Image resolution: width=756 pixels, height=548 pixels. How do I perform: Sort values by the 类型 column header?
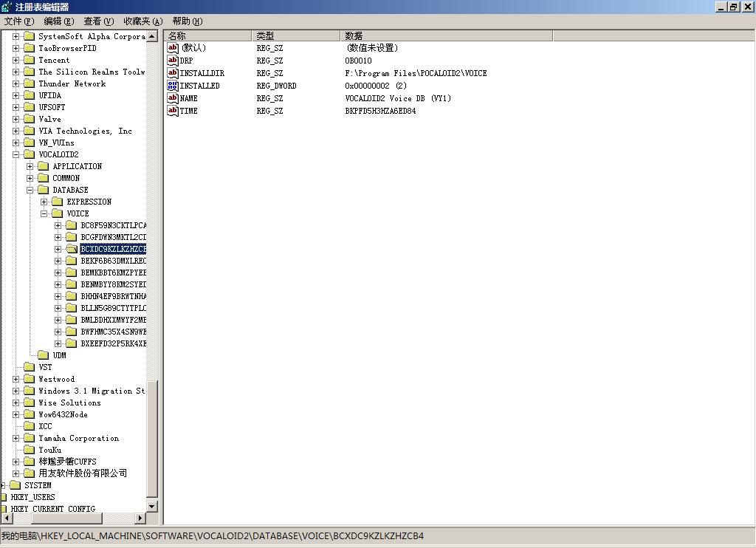click(296, 35)
